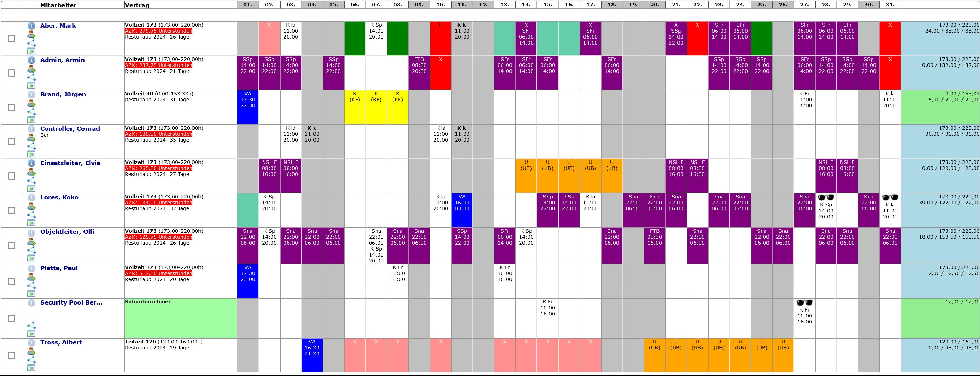Click the panel-arrow icon for Admin, Armin
Screen dimensions: 980x376
click(32, 86)
